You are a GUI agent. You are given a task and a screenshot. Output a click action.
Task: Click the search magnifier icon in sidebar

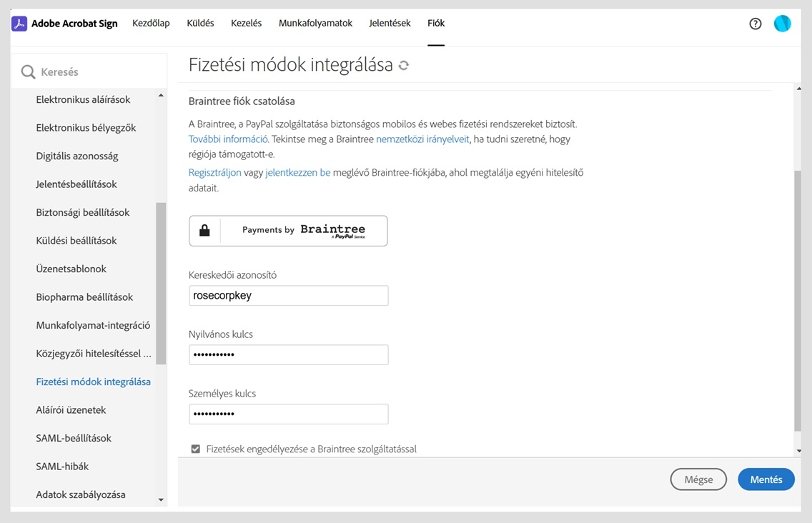29,72
